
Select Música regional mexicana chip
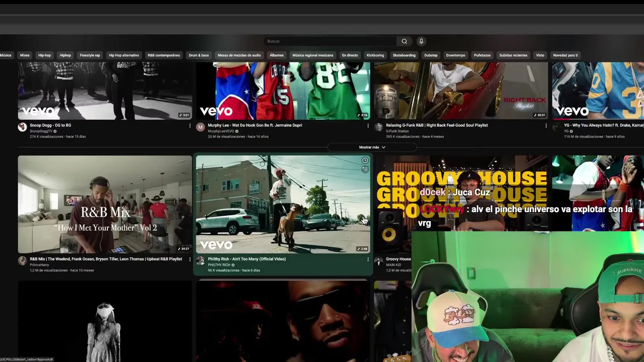(x=313, y=55)
